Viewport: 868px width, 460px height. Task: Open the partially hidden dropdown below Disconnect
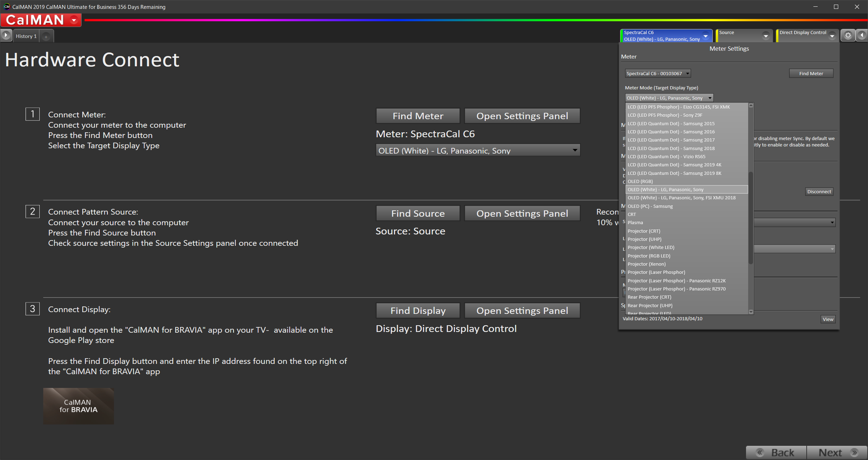pyautogui.click(x=795, y=222)
